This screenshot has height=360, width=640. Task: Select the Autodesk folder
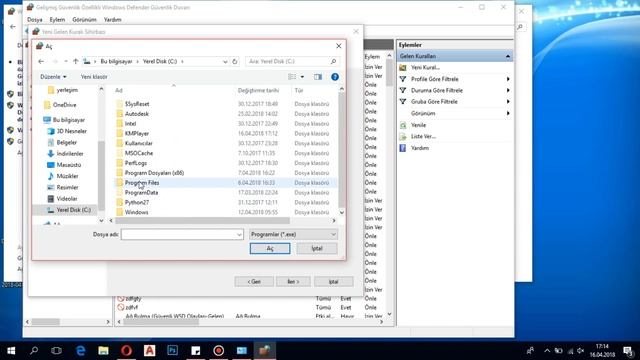tap(137, 114)
